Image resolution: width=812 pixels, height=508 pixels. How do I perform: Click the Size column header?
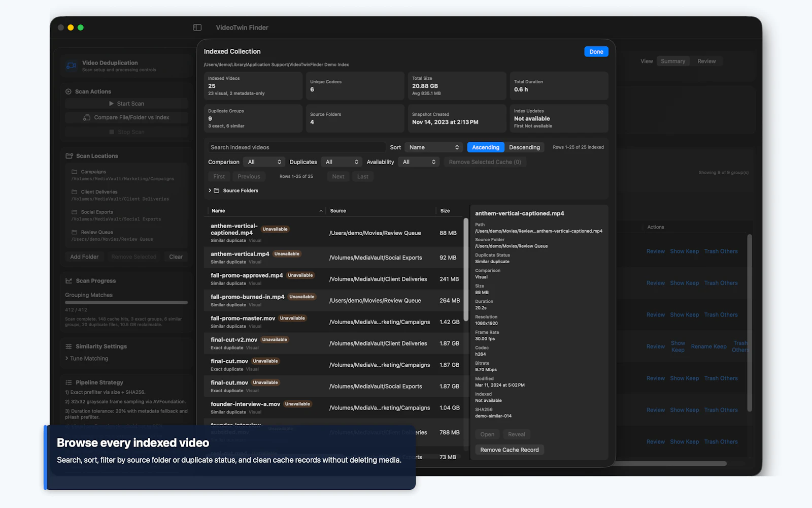pyautogui.click(x=445, y=211)
